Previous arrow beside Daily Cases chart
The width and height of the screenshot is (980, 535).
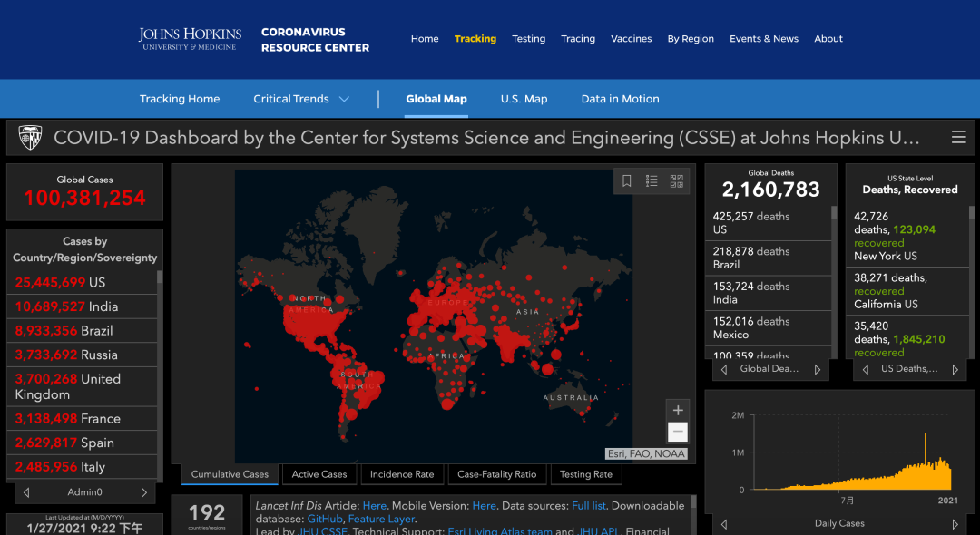pos(724,524)
